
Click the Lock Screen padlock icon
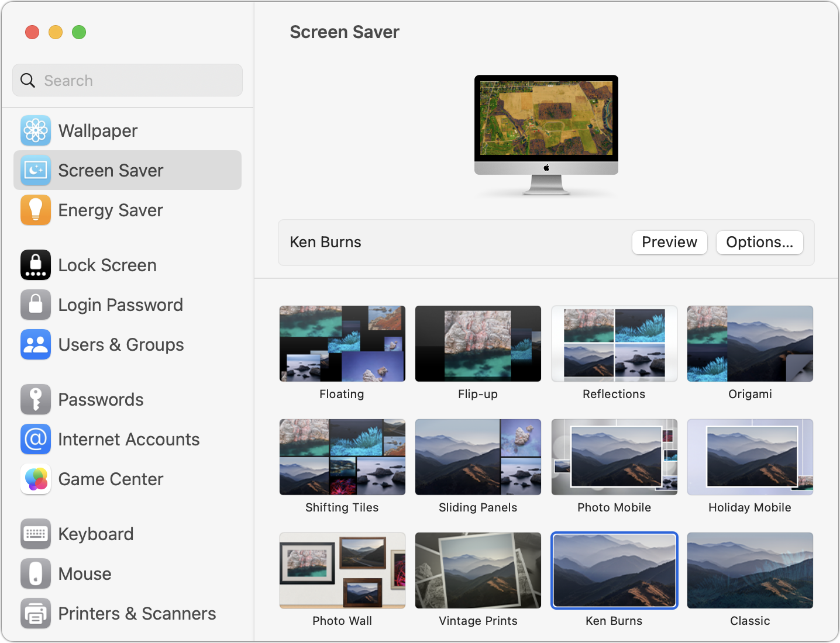pyautogui.click(x=36, y=265)
